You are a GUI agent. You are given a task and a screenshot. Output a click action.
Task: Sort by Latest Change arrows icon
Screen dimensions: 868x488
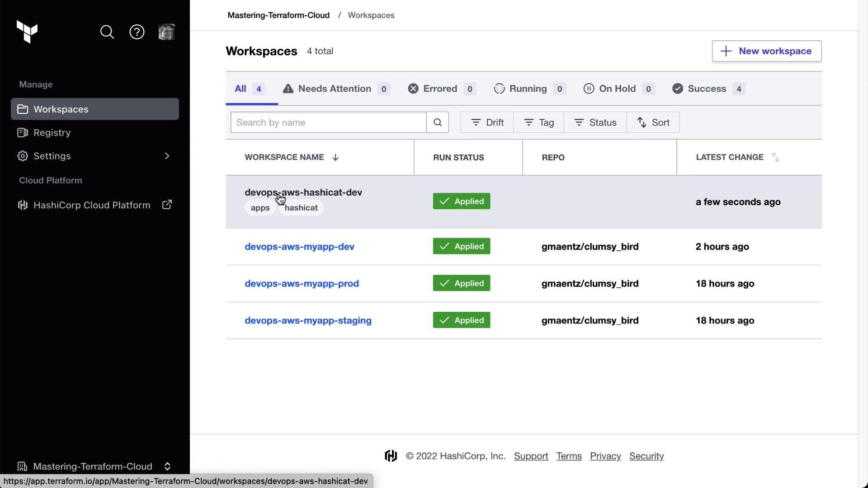tap(775, 157)
